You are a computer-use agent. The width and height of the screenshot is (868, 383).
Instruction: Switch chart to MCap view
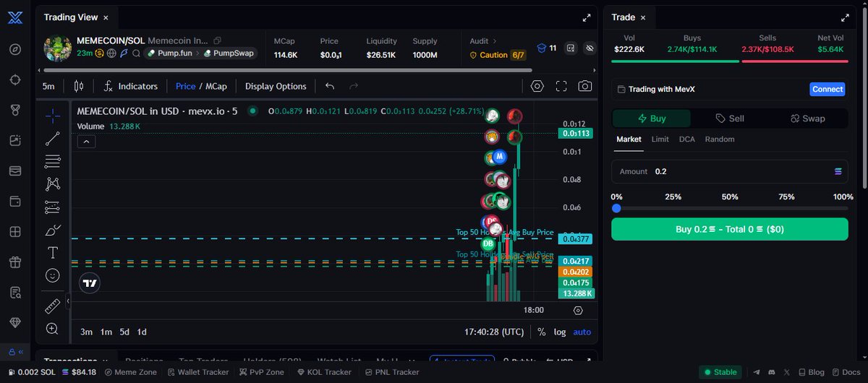click(x=216, y=86)
